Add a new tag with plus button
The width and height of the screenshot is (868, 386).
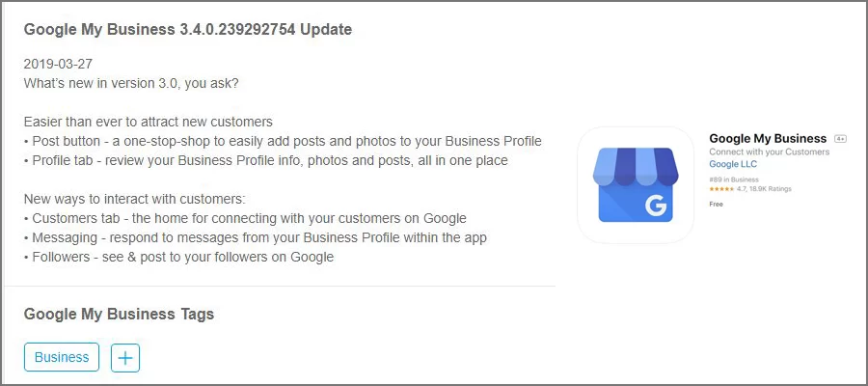(125, 358)
